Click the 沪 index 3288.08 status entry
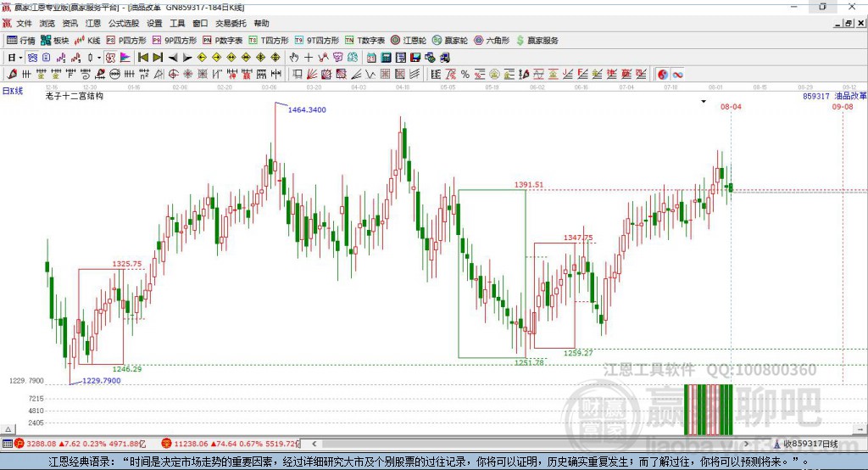Screen dimensions: 868x470 (x=80, y=444)
